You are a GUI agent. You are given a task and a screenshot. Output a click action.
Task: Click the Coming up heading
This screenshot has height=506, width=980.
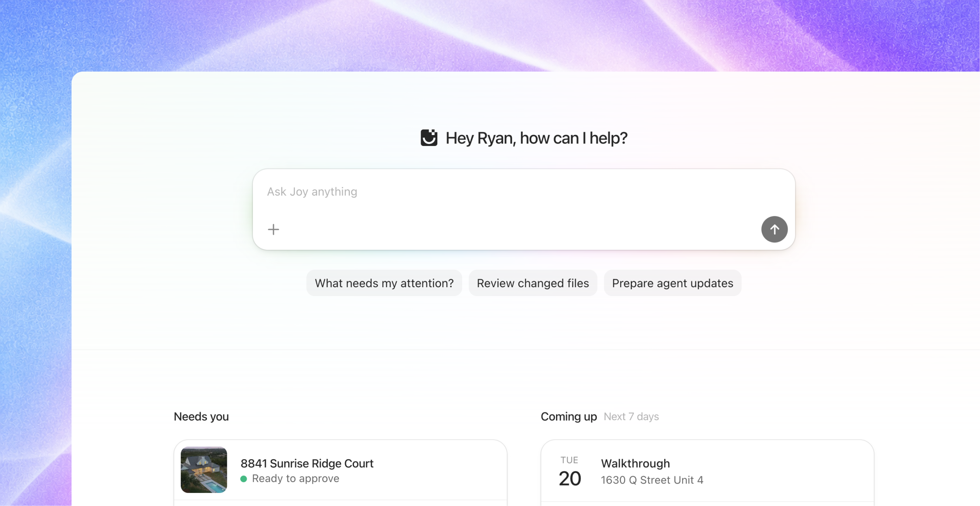click(569, 417)
